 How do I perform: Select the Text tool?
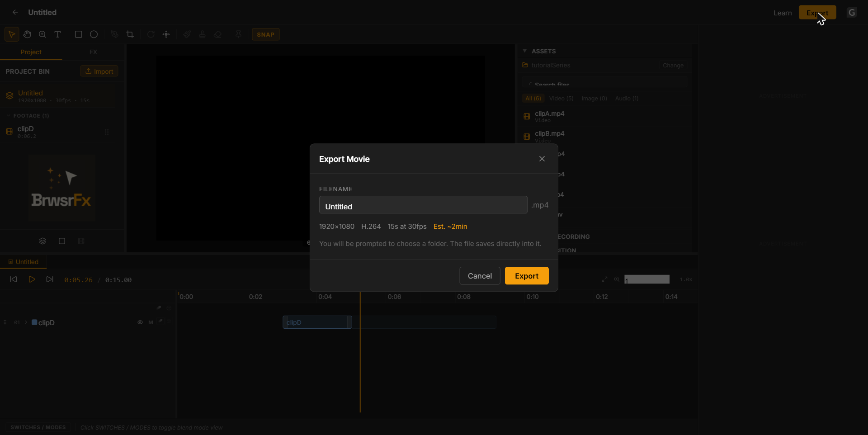58,34
